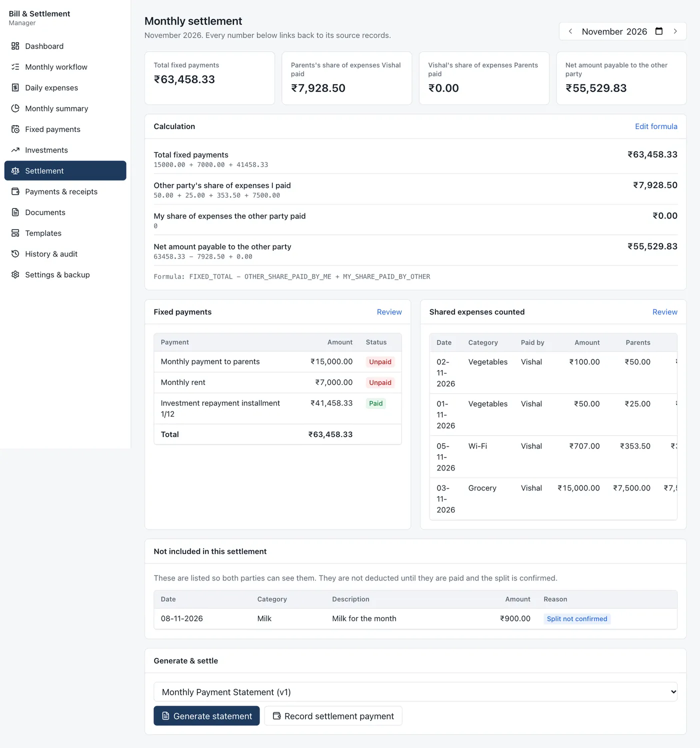Image resolution: width=700 pixels, height=748 pixels.
Task: Click Record settlement payment button
Action: pos(333,716)
